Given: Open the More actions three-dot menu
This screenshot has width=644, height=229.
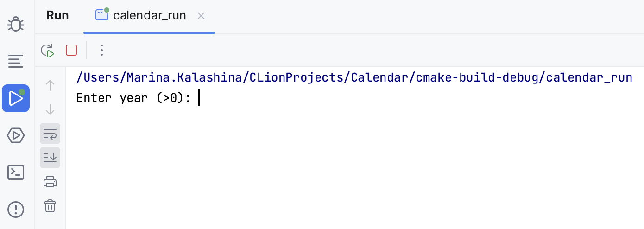Looking at the screenshot, I should click(x=102, y=50).
